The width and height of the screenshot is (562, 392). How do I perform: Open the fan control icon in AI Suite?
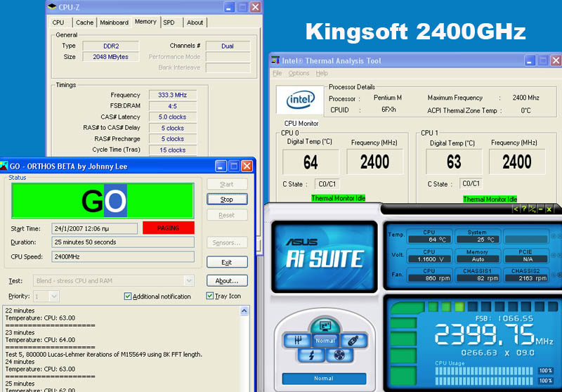tap(339, 355)
